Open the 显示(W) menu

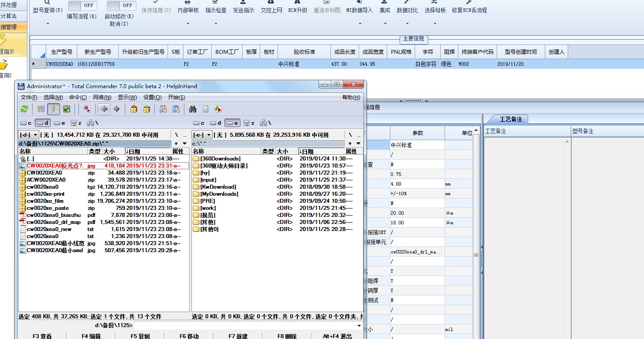click(x=127, y=97)
